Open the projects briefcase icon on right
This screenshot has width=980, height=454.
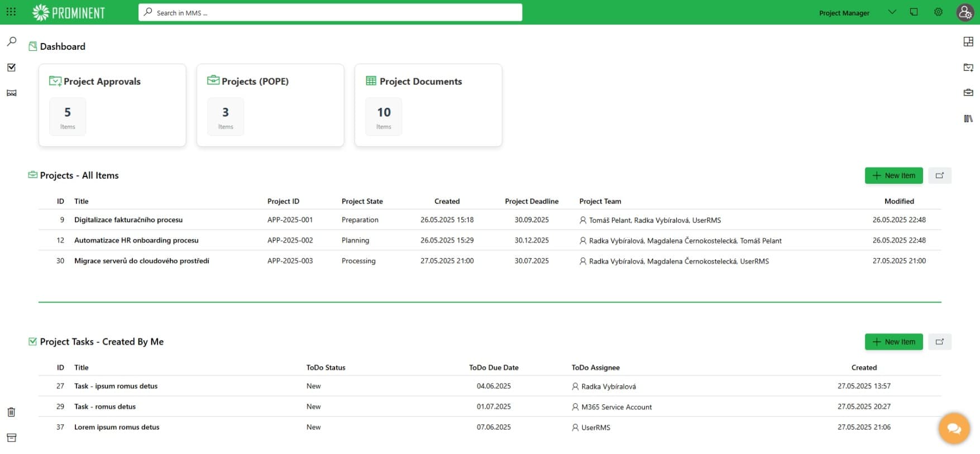tap(968, 93)
